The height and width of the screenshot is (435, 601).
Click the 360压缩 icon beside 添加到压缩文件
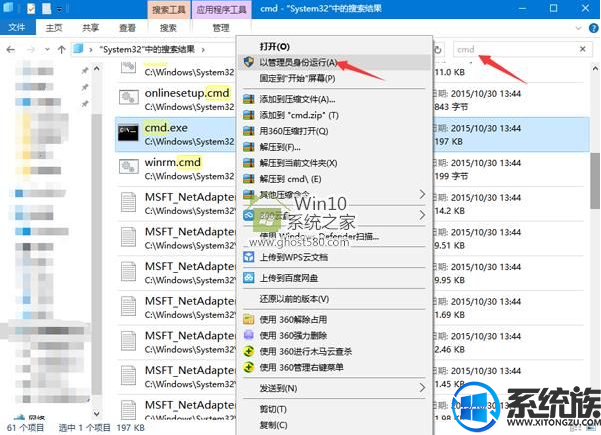pos(249,99)
